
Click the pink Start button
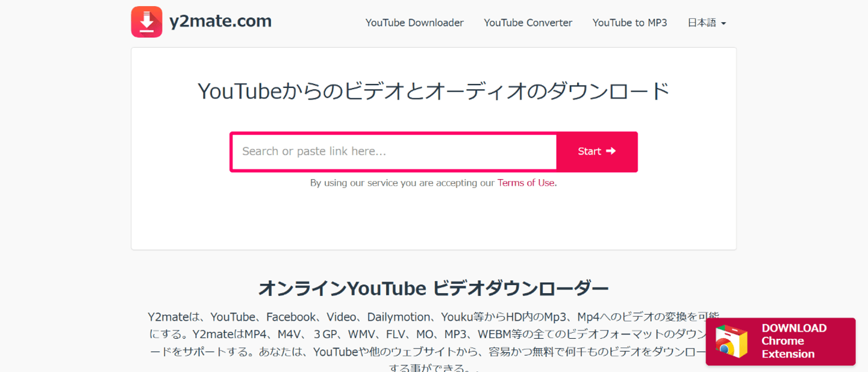tap(596, 151)
